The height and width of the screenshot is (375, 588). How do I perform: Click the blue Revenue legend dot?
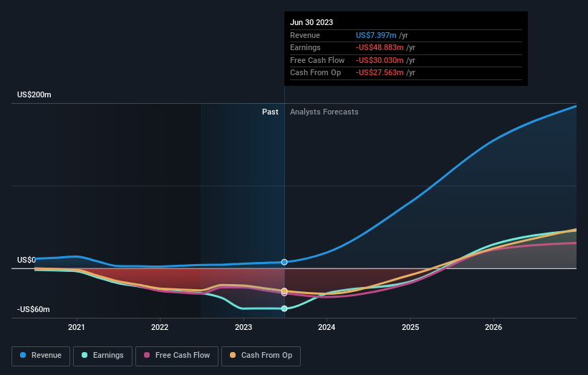point(23,355)
